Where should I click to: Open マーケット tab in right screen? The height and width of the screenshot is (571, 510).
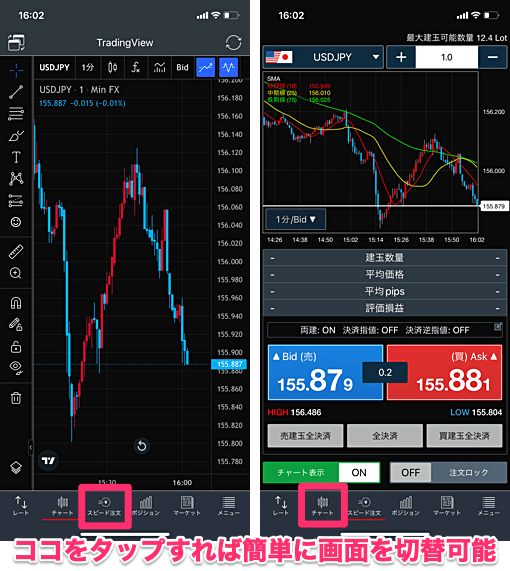point(447,506)
